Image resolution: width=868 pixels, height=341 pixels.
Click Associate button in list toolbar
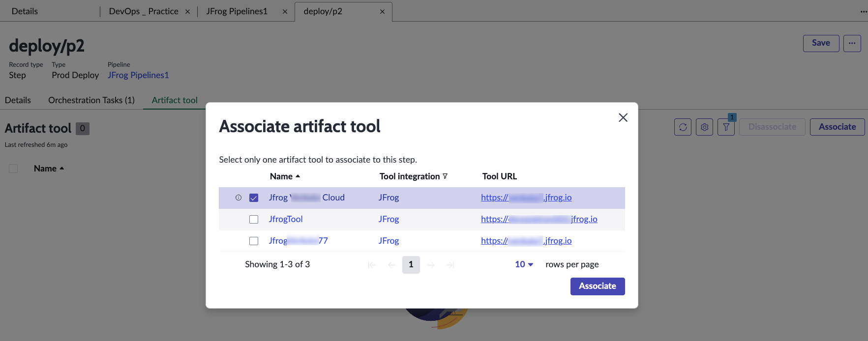click(837, 127)
